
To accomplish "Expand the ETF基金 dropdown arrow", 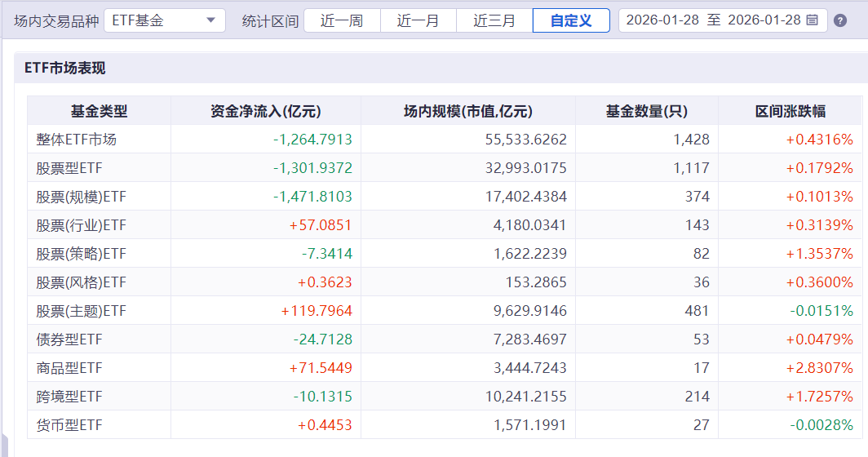I will pos(210,20).
